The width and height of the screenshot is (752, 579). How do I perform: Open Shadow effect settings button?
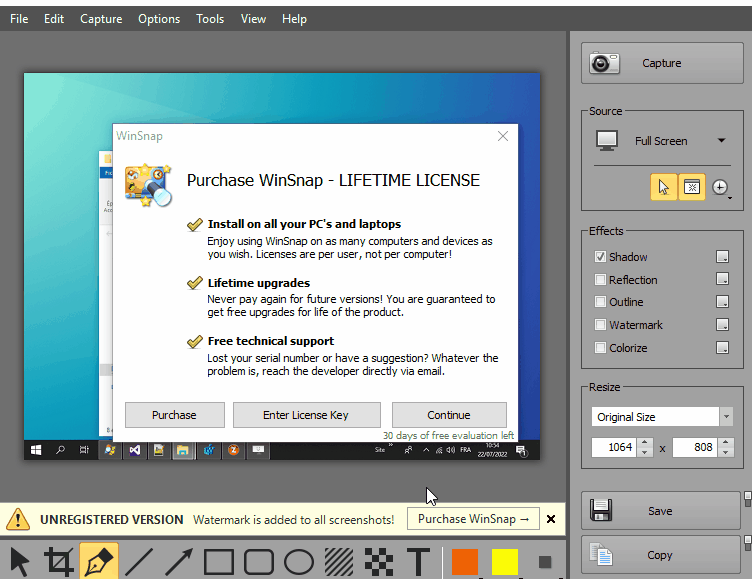(722, 257)
